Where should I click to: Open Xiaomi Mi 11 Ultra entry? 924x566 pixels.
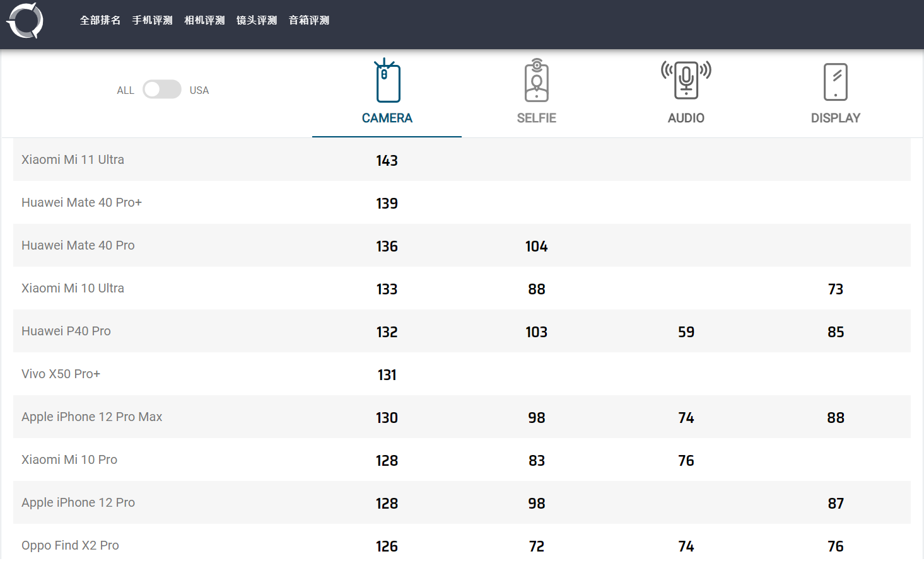point(73,159)
